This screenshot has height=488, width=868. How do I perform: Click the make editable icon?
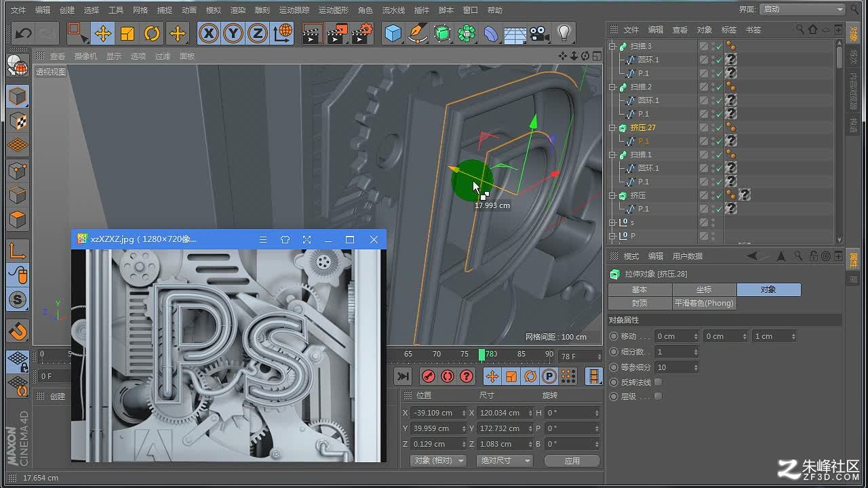[18, 66]
